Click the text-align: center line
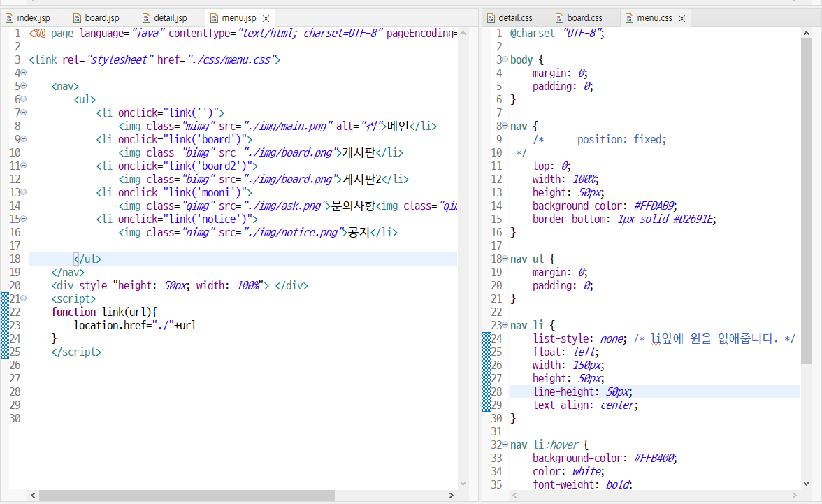 [x=585, y=405]
